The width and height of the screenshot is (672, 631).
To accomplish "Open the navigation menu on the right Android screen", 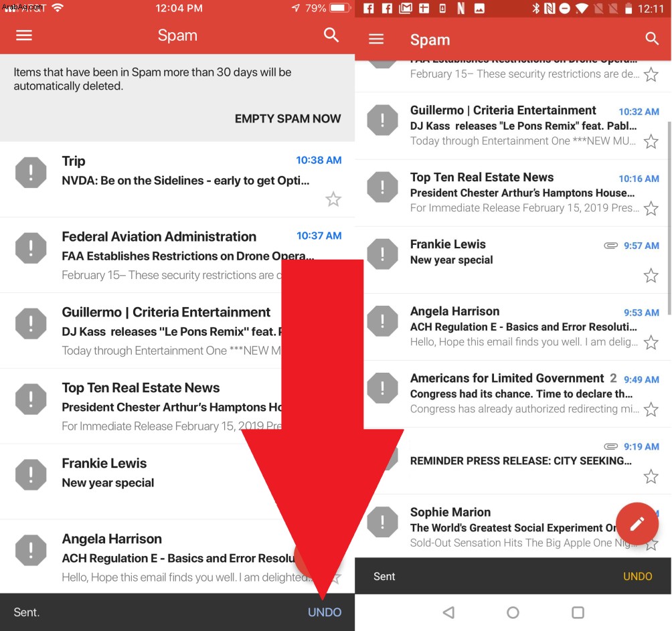I will [376, 39].
